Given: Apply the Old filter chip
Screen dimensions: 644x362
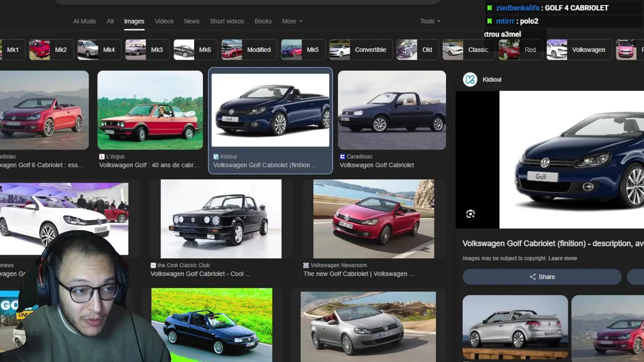Looking at the screenshot, I should (418, 50).
